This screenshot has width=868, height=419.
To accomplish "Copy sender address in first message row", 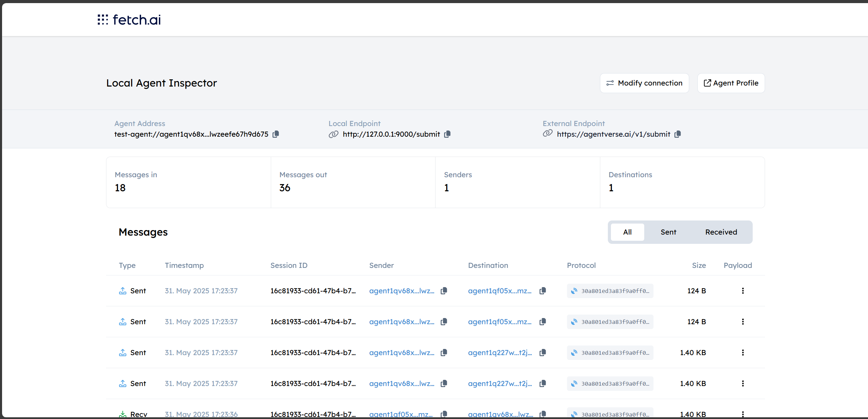I will [444, 291].
